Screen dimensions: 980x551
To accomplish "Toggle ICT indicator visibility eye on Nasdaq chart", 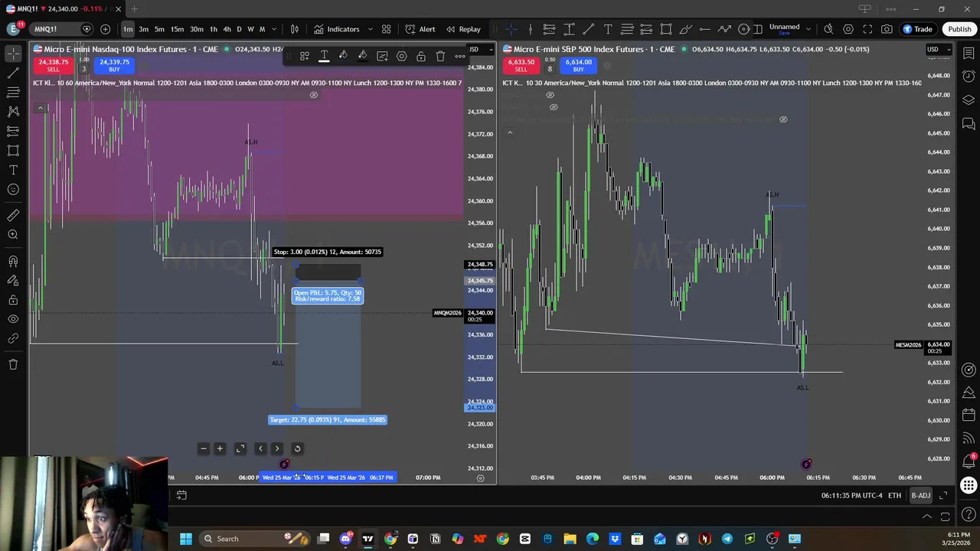I will 313,95.
